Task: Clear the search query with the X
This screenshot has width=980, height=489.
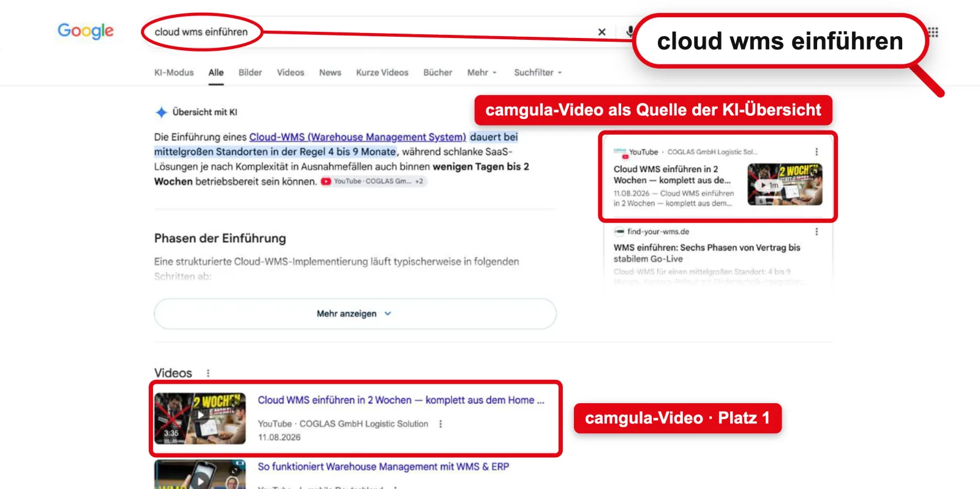Action: pos(602,32)
